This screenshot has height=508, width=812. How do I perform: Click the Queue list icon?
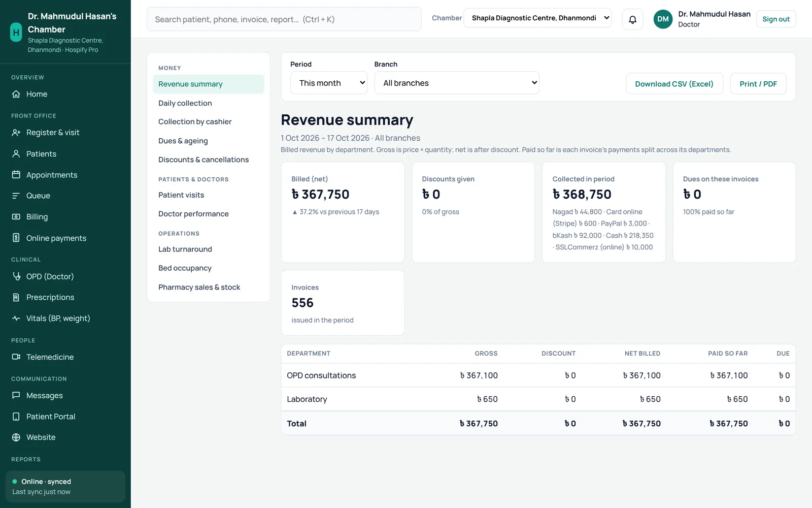[16, 196]
